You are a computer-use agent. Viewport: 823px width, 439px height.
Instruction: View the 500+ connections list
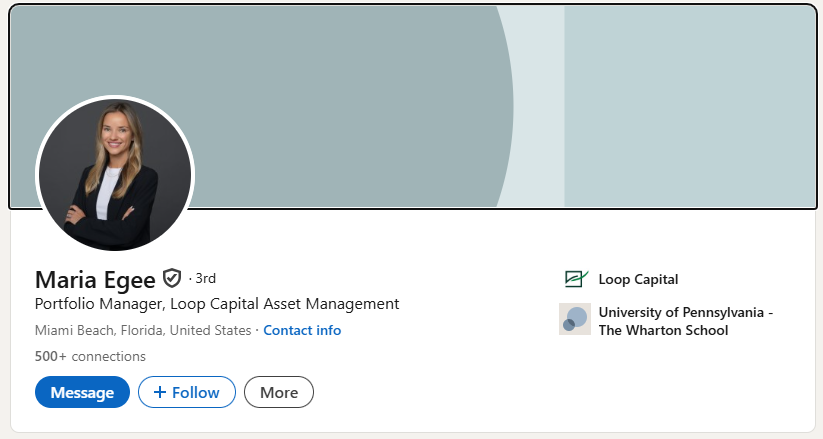click(90, 356)
